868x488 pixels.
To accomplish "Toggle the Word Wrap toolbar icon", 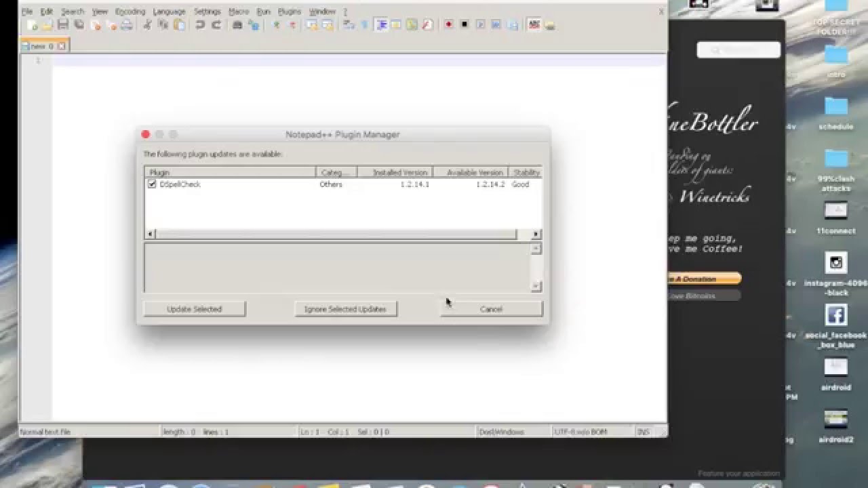I will pyautogui.click(x=349, y=25).
